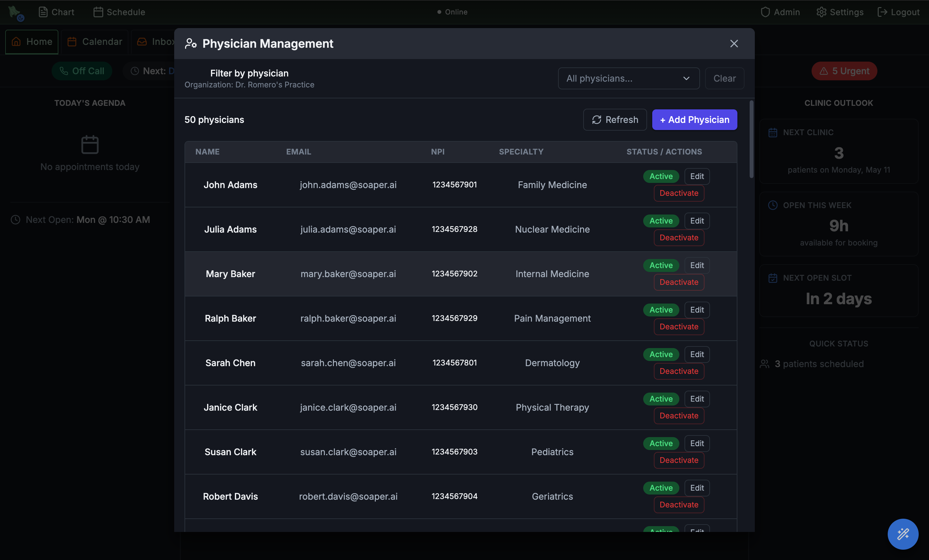This screenshot has height=560, width=929.
Task: Click the Next Open Slot calendar icon
Action: (x=773, y=278)
